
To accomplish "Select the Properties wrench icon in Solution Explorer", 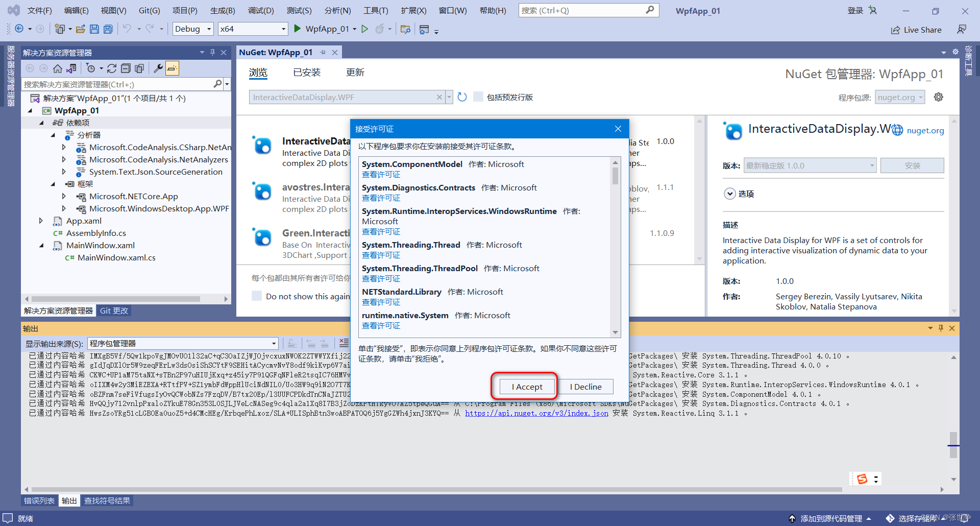I will (158, 68).
